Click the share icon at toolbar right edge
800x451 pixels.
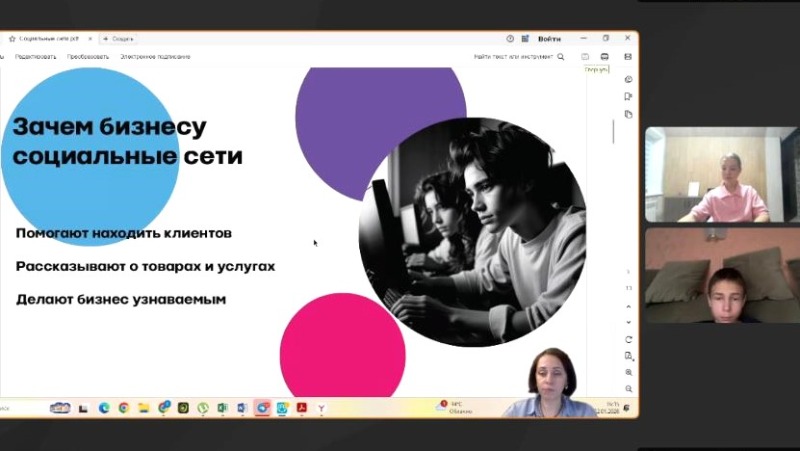tap(628, 57)
